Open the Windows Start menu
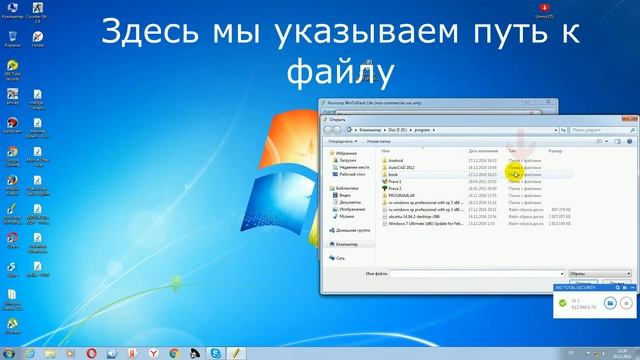The image size is (640, 360). tap(9, 353)
